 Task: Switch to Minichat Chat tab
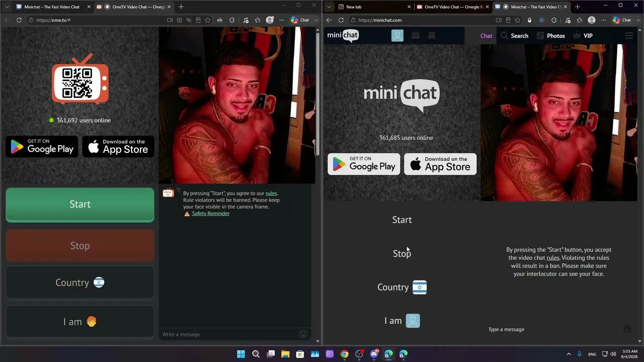coord(486,36)
